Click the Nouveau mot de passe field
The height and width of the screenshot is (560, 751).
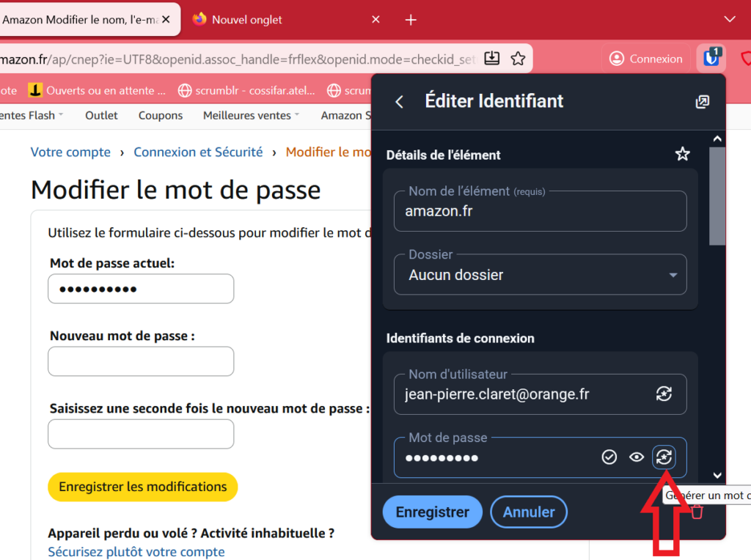(141, 361)
